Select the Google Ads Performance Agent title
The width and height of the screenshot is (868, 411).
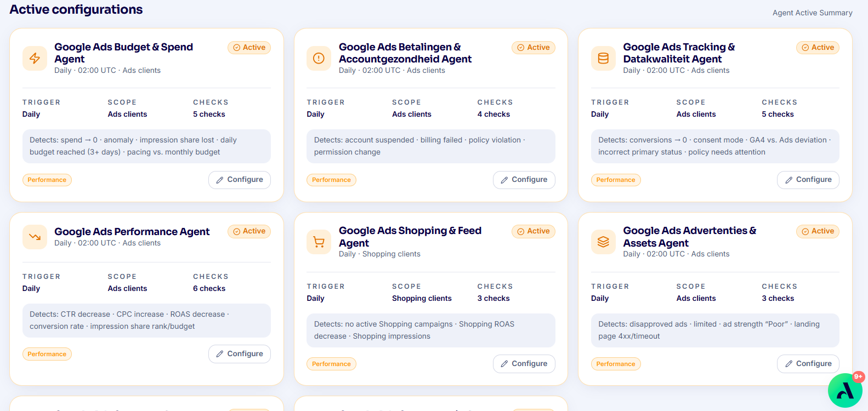click(132, 232)
